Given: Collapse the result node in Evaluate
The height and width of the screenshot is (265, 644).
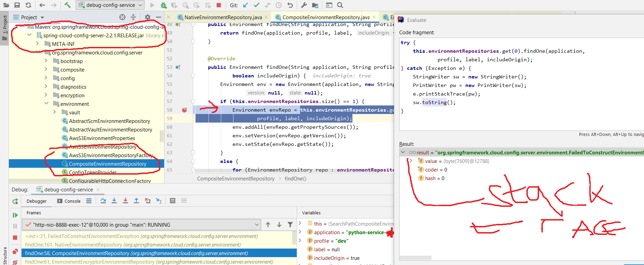Looking at the screenshot, I should 403,152.
